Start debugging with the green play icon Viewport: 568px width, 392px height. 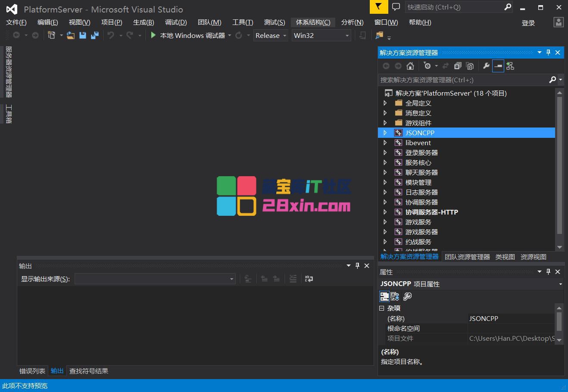pos(153,35)
